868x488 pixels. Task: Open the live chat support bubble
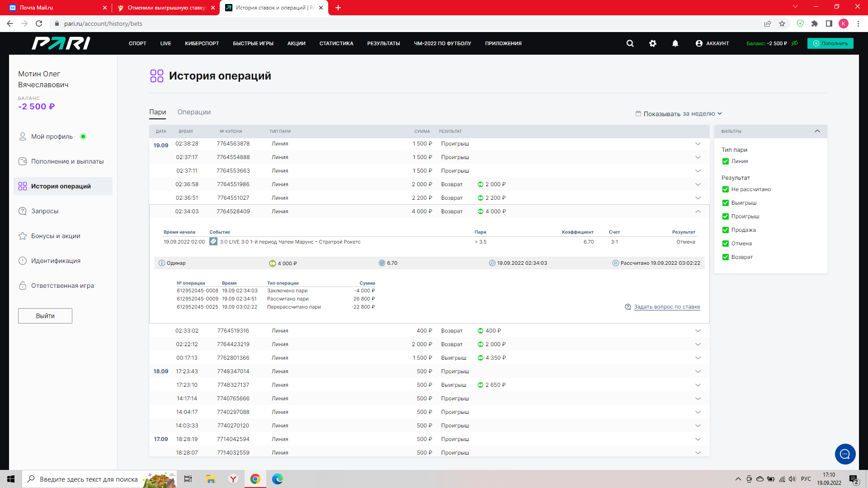click(844, 454)
